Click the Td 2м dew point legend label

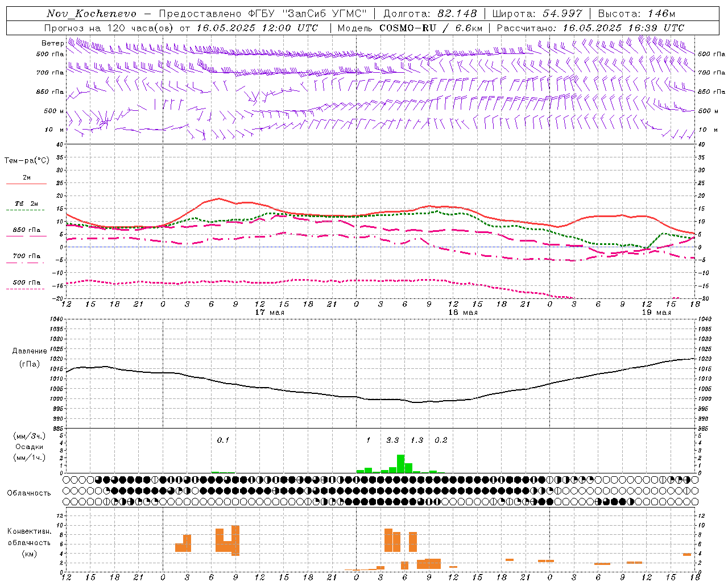27,203
